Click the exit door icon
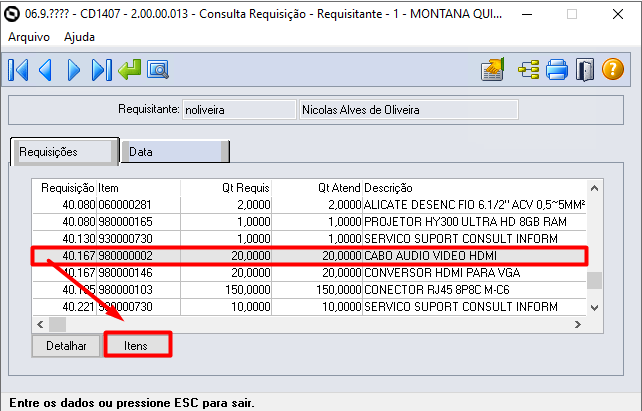The image size is (642, 411). tap(585, 70)
